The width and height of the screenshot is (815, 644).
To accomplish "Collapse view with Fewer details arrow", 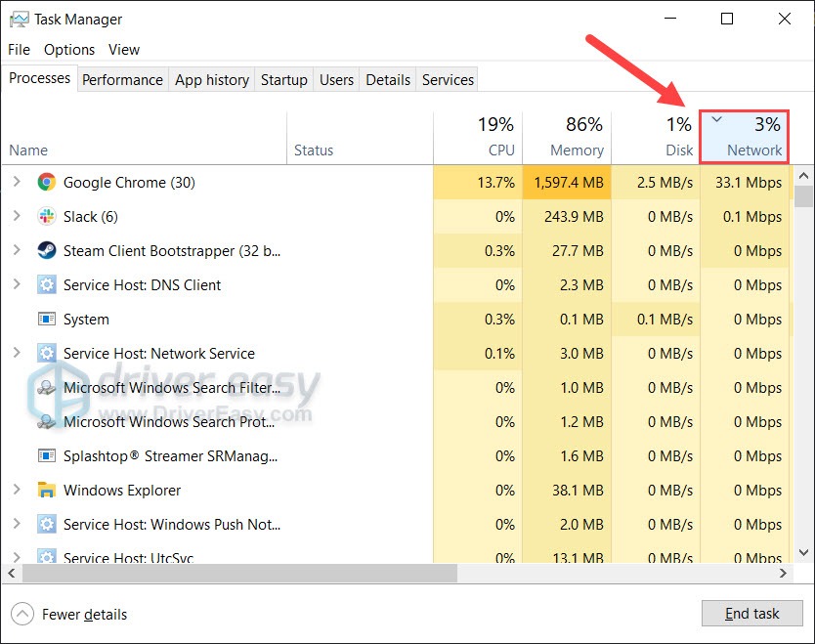I will pos(22,615).
